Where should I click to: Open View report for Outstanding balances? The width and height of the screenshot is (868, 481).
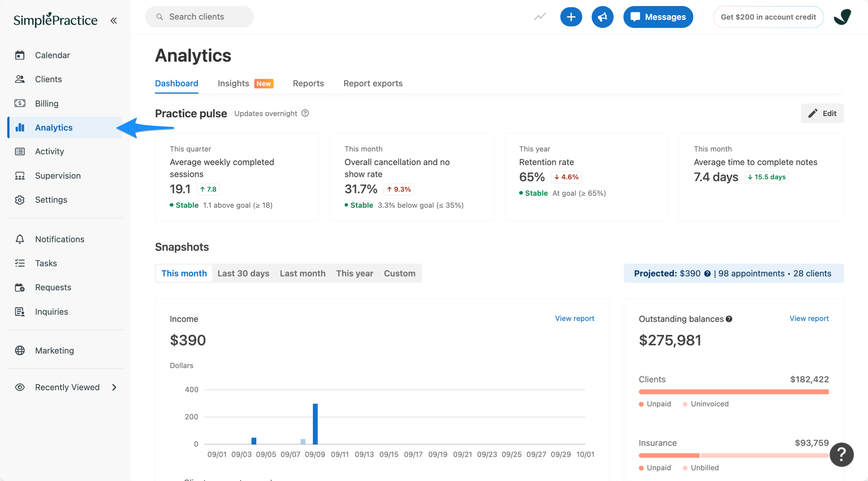point(809,318)
